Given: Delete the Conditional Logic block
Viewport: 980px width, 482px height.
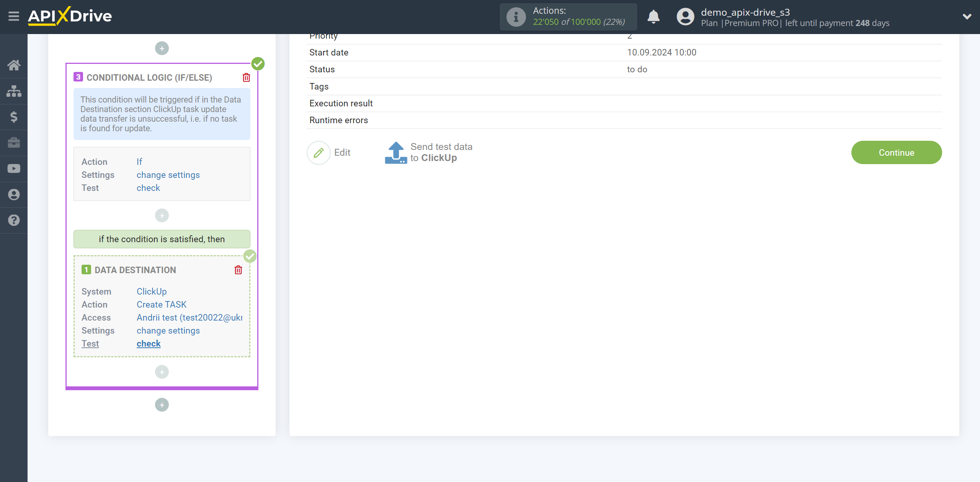Looking at the screenshot, I should (246, 77).
